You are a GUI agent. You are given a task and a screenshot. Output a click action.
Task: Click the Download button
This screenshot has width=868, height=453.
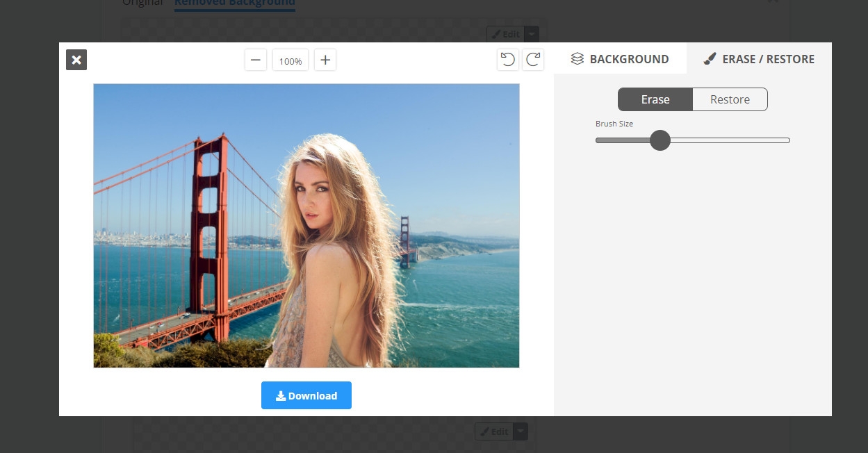[306, 395]
